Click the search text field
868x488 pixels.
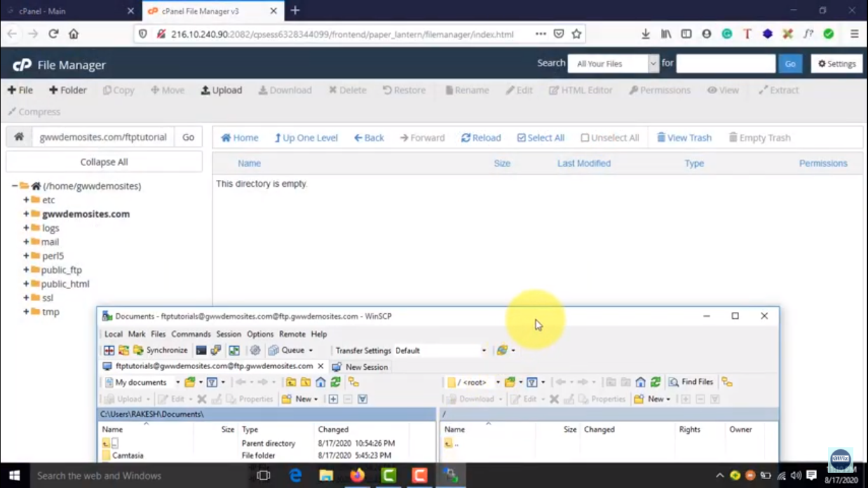[726, 64]
